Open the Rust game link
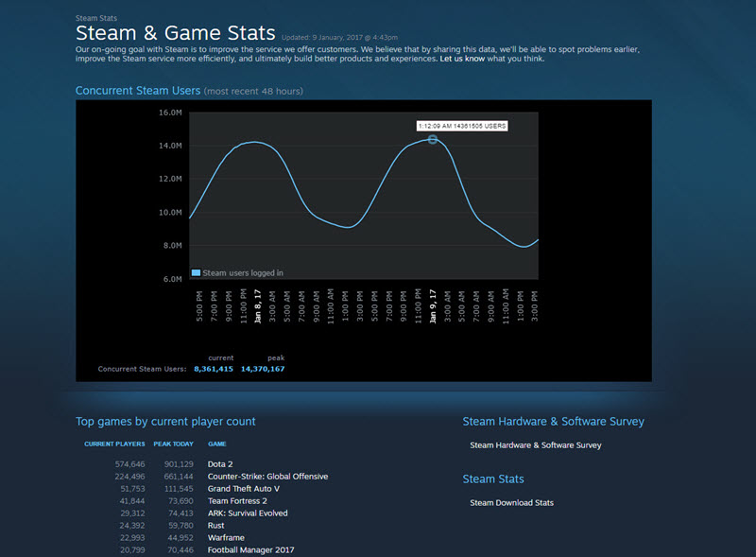The image size is (756, 557). pos(216,526)
